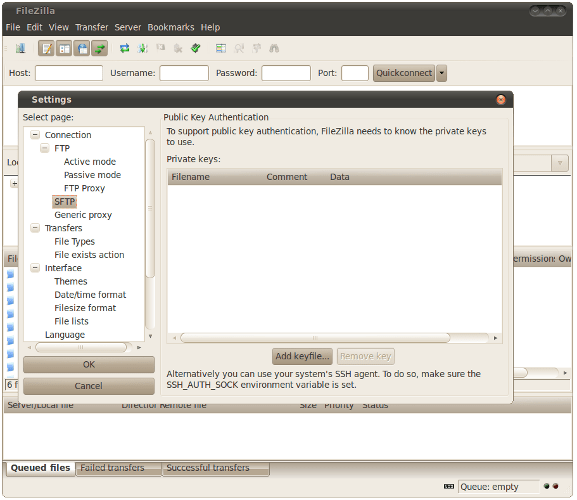Click Add keyfile... button
The height and width of the screenshot is (500, 577).
pyautogui.click(x=302, y=356)
